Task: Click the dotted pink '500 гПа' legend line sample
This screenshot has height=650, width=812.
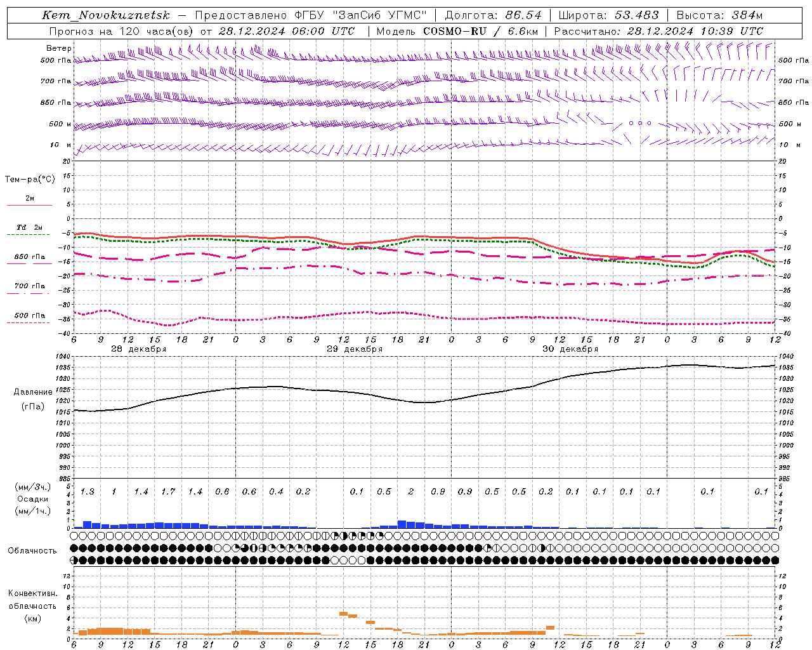Action: click(29, 323)
